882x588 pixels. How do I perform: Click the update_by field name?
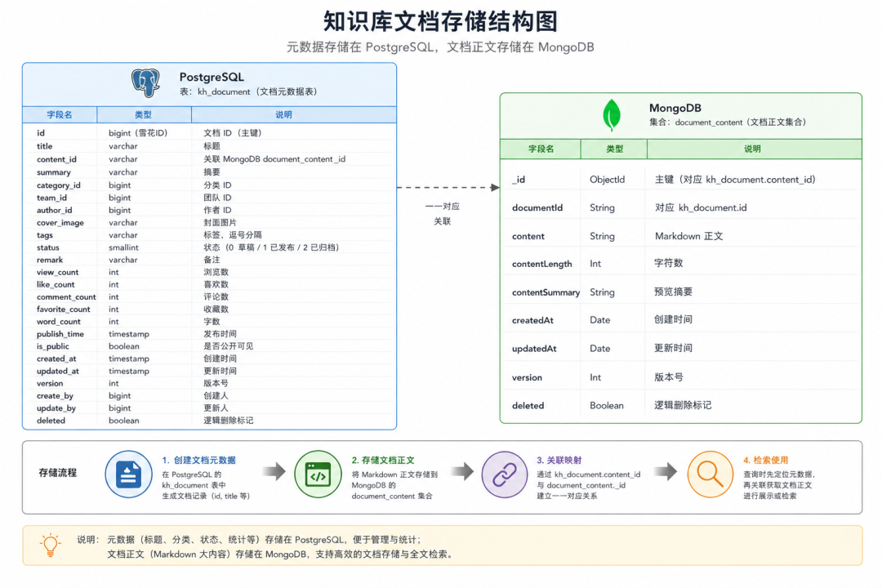(x=56, y=408)
